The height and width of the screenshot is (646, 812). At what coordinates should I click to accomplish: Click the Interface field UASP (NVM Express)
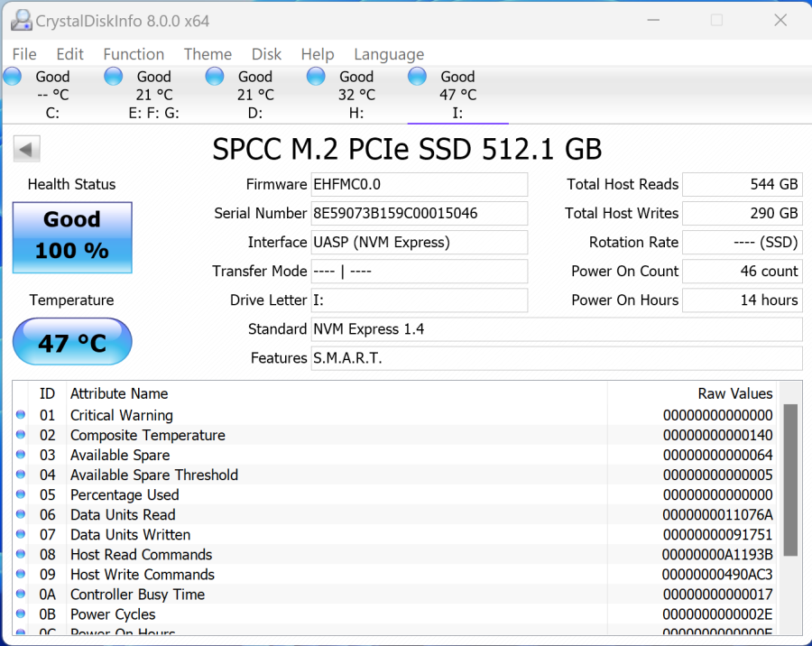coord(420,243)
